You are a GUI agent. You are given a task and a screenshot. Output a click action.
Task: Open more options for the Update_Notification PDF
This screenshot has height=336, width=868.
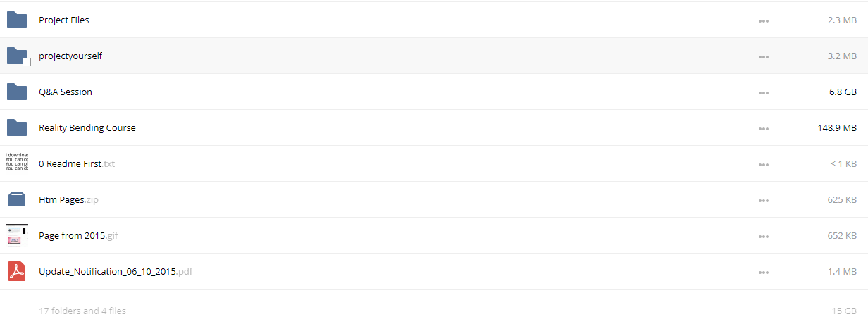click(763, 273)
